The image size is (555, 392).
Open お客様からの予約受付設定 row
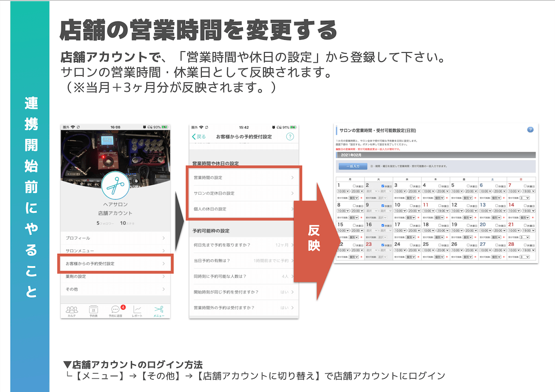click(x=115, y=263)
